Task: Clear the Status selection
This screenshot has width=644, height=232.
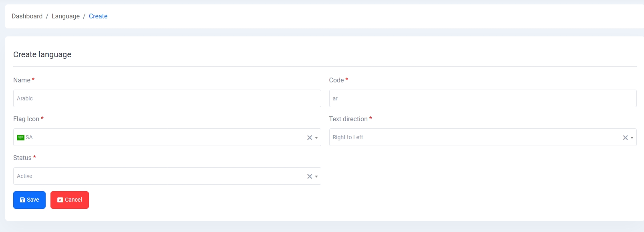Action: (x=309, y=176)
